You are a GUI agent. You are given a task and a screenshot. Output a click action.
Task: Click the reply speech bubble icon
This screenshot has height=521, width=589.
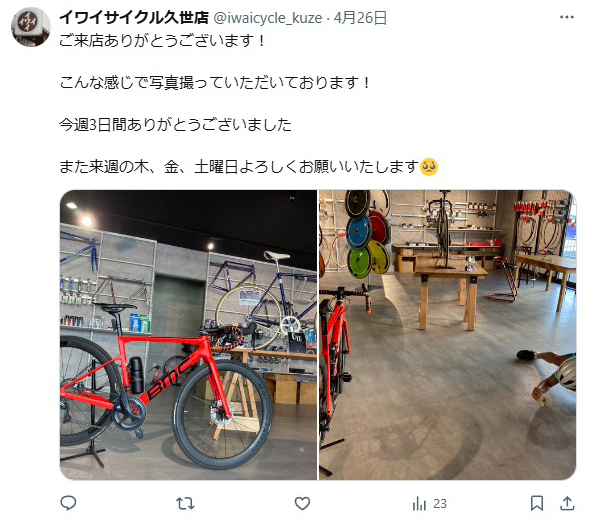tap(68, 503)
